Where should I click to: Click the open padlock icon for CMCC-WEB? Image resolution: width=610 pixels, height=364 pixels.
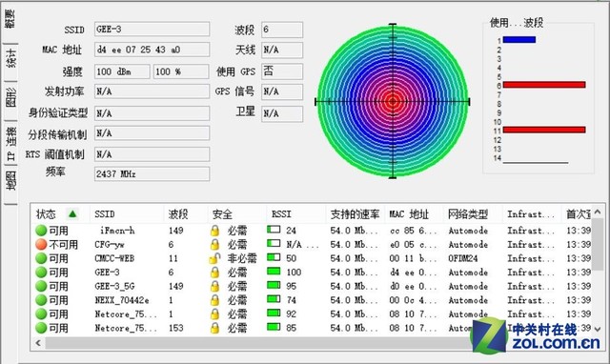[x=215, y=258]
